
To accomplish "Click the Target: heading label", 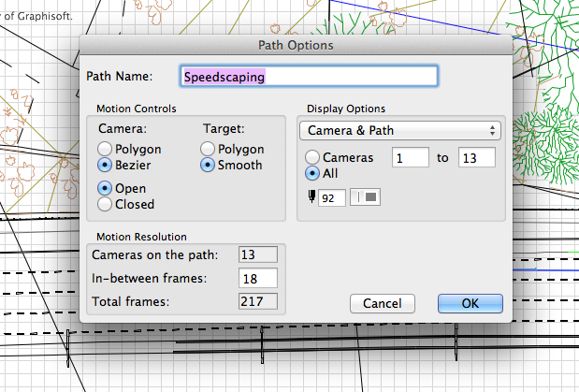I will [224, 128].
